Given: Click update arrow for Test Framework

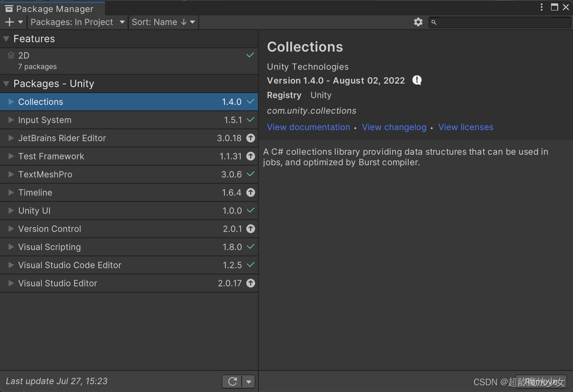Looking at the screenshot, I should tap(251, 156).
